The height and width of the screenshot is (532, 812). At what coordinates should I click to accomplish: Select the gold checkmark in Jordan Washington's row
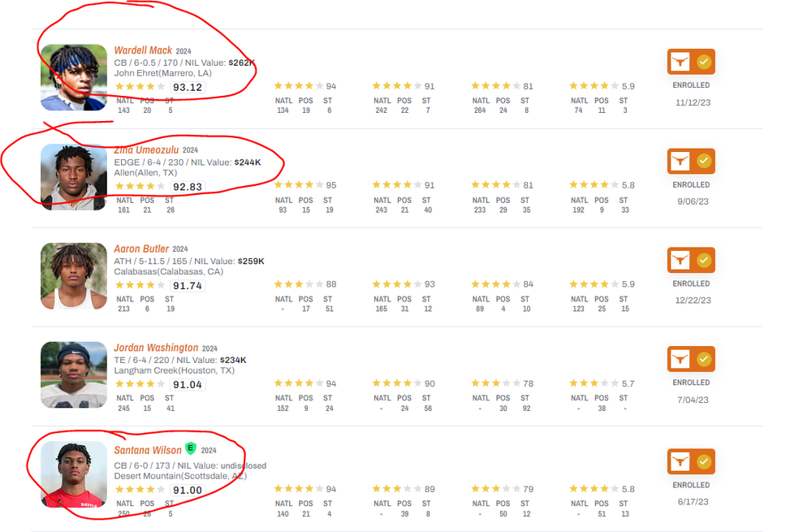(x=704, y=359)
